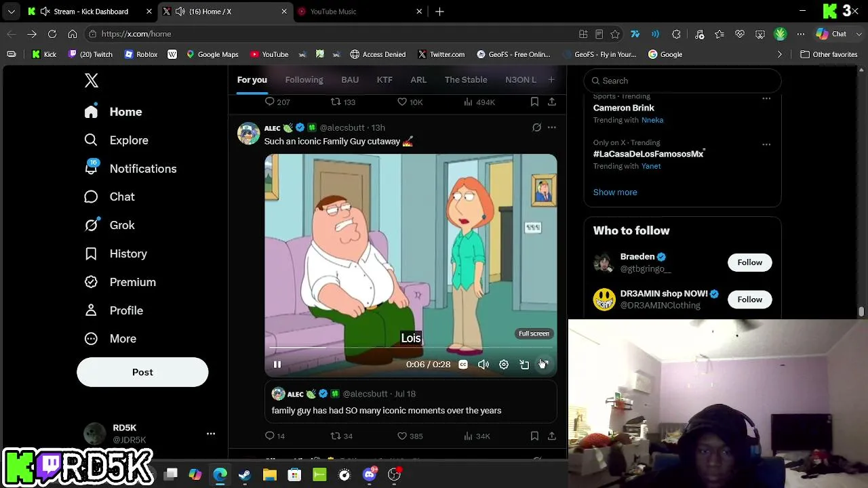Switch to YouTube Music browser tab
This screenshot has width=868, height=488.
[x=359, y=12]
